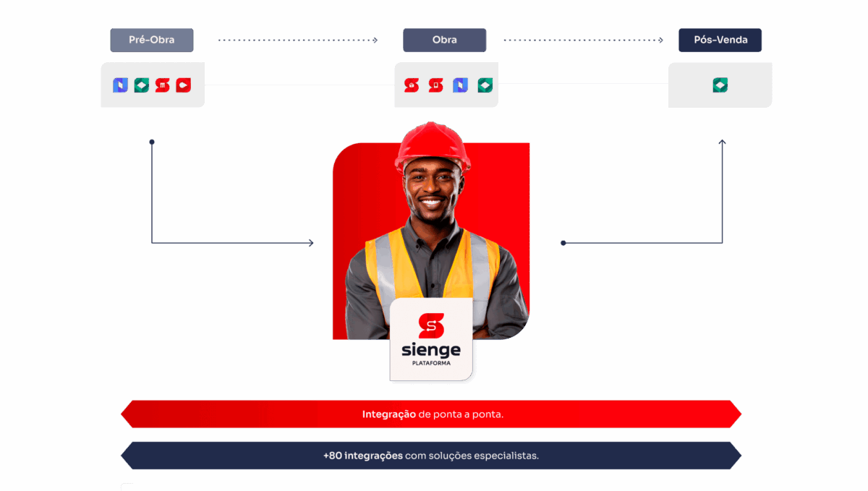Select the Pré-Obra stage label
868x491 pixels.
point(152,40)
